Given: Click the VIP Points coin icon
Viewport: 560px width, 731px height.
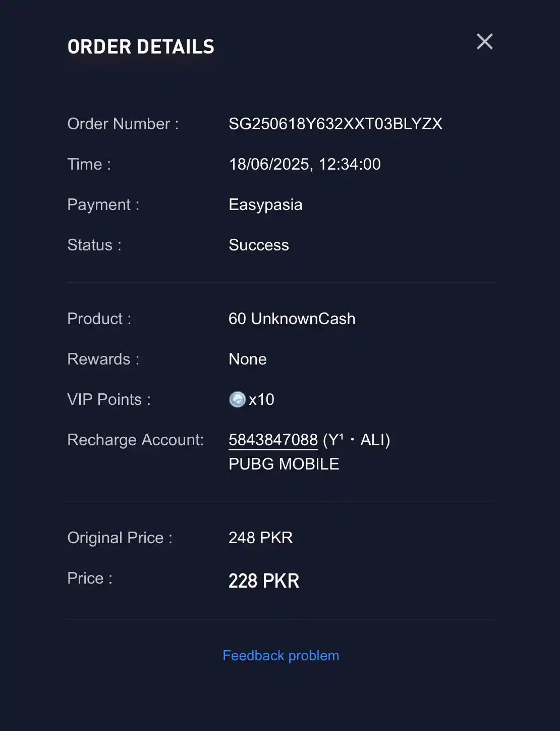Looking at the screenshot, I should pos(237,399).
